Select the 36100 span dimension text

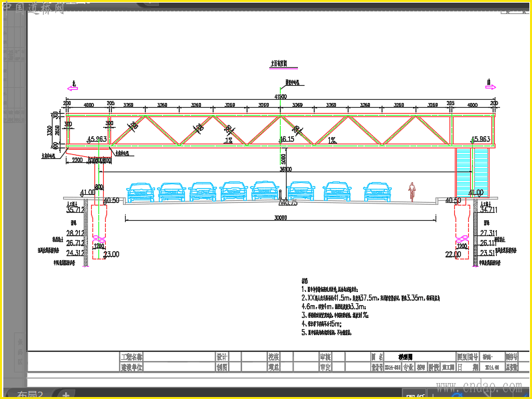coord(286,169)
